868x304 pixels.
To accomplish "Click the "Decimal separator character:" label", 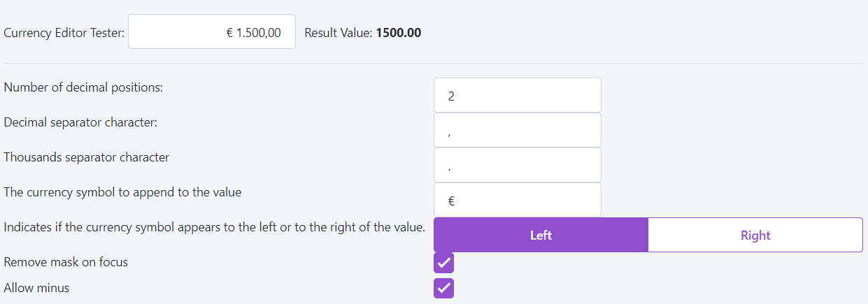I will pyautogui.click(x=80, y=122).
